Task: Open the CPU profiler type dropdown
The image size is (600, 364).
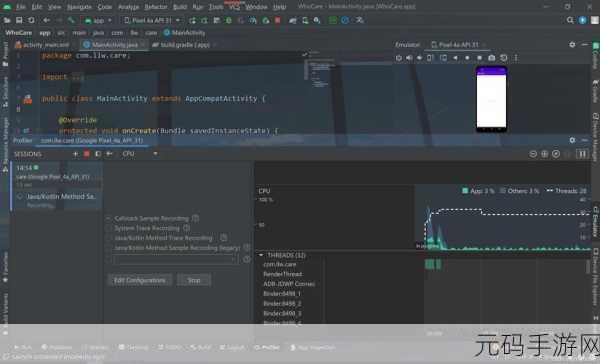Action: [x=139, y=154]
